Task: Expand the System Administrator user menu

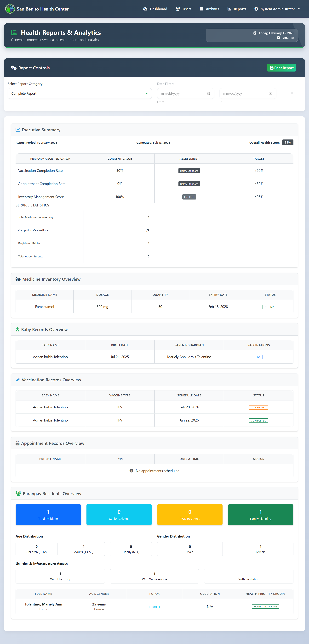Action: coord(277,9)
